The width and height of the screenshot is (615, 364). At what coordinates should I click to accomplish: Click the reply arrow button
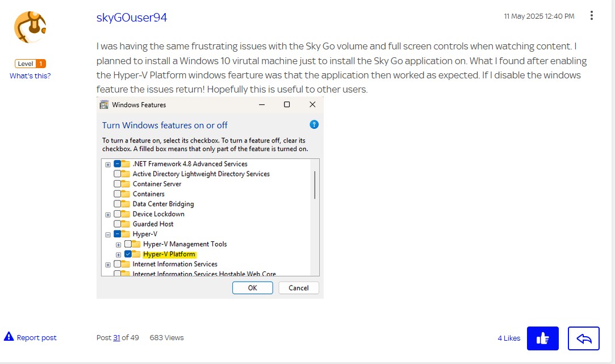coord(583,338)
